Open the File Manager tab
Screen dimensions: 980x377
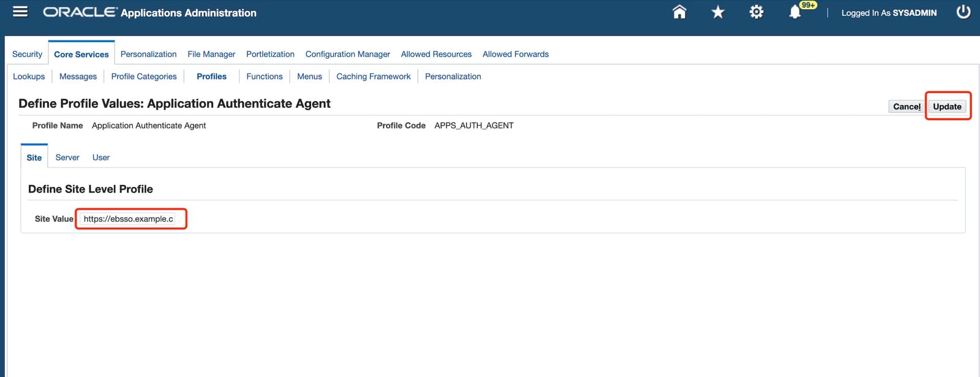[x=211, y=54]
